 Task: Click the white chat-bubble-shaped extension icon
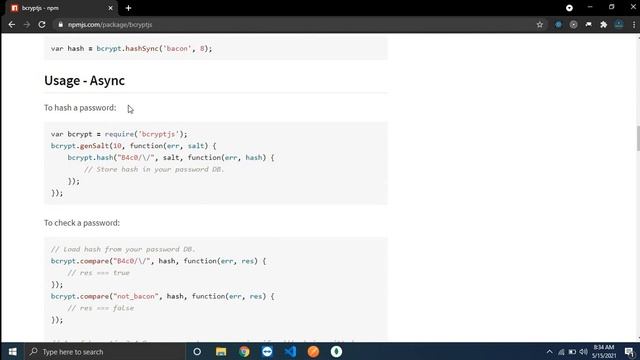tap(589, 24)
